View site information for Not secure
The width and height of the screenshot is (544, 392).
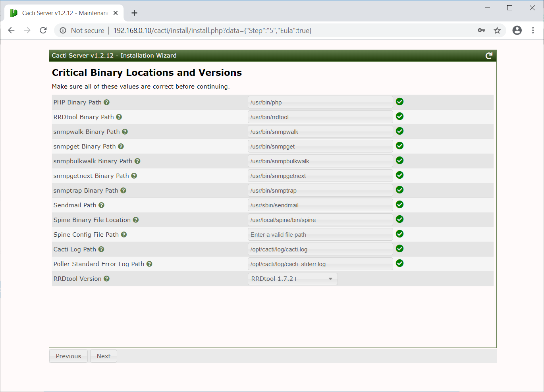(82, 31)
